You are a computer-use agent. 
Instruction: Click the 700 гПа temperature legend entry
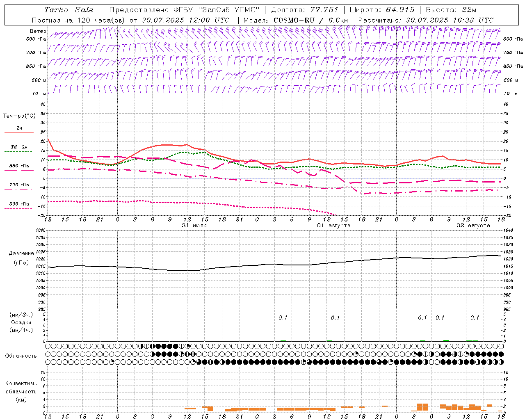point(19,185)
